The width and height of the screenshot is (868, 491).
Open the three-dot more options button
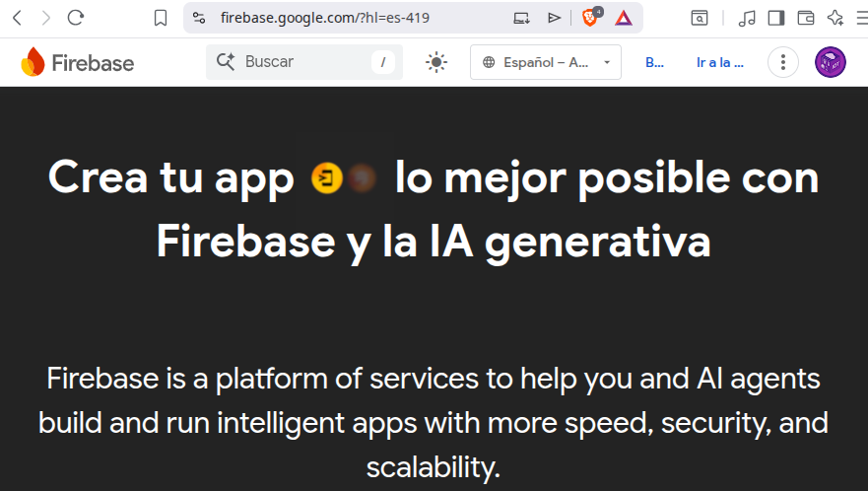(782, 62)
